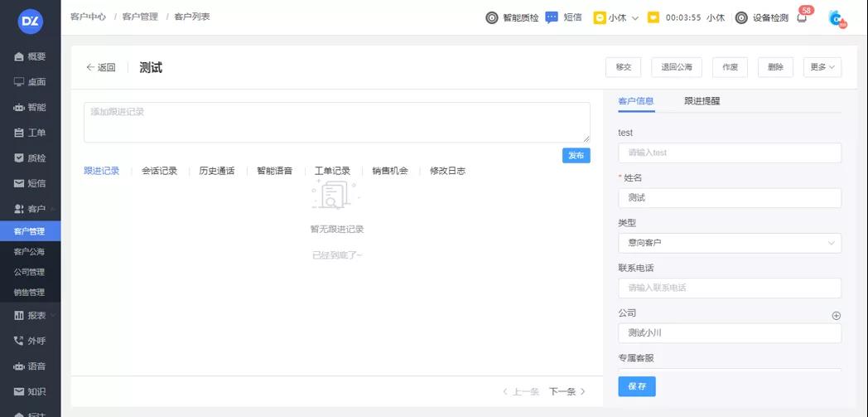Open the 概要 overview sidebar item
The height and width of the screenshot is (417, 868).
tap(30, 56)
